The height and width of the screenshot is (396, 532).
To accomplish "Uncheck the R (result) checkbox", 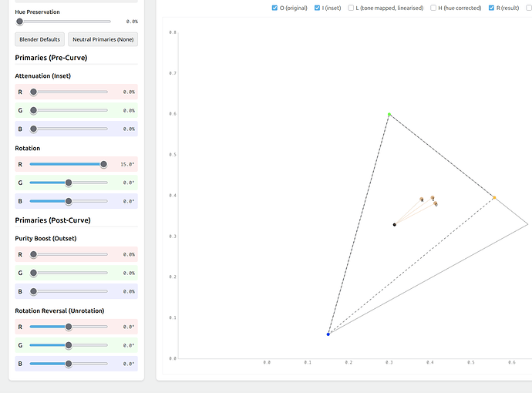I will tap(491, 8).
